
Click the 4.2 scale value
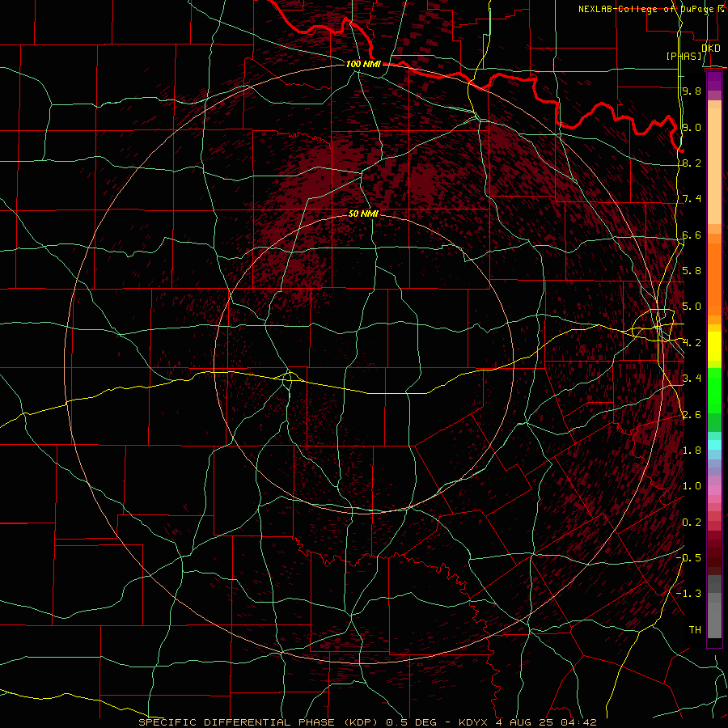[x=692, y=343]
